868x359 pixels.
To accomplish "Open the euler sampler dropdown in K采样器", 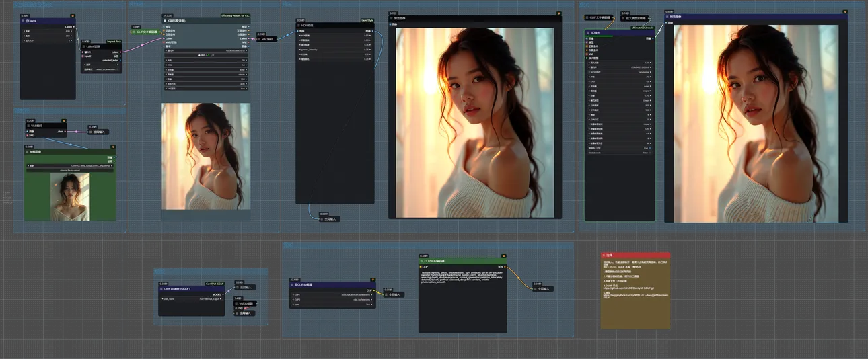I will click(206, 70).
